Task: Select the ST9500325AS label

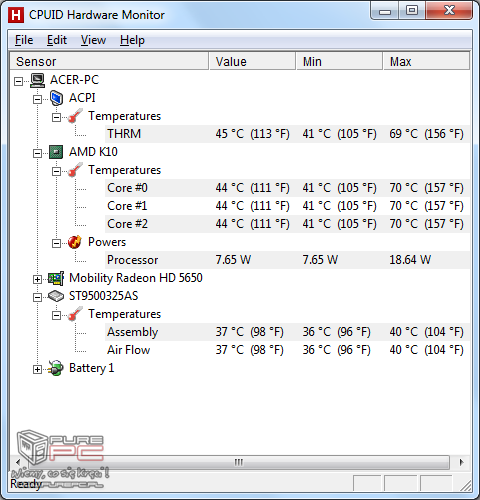Action: pyautogui.click(x=103, y=296)
